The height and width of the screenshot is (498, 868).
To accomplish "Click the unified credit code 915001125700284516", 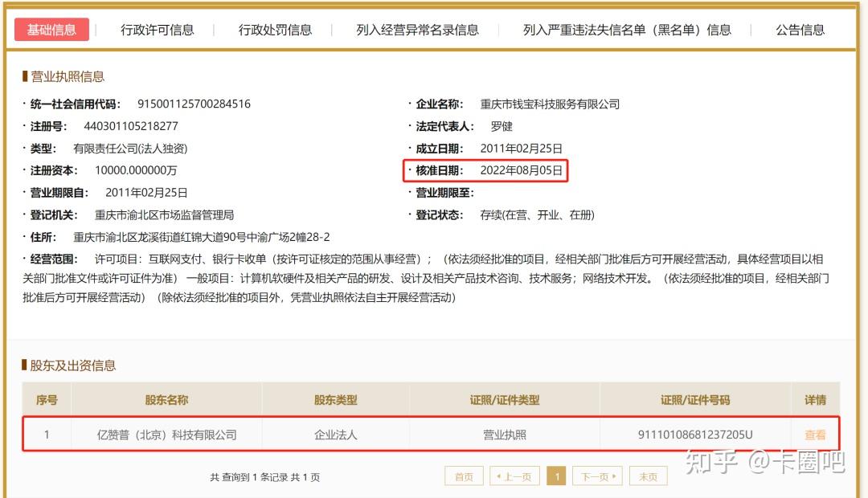I will point(194,104).
